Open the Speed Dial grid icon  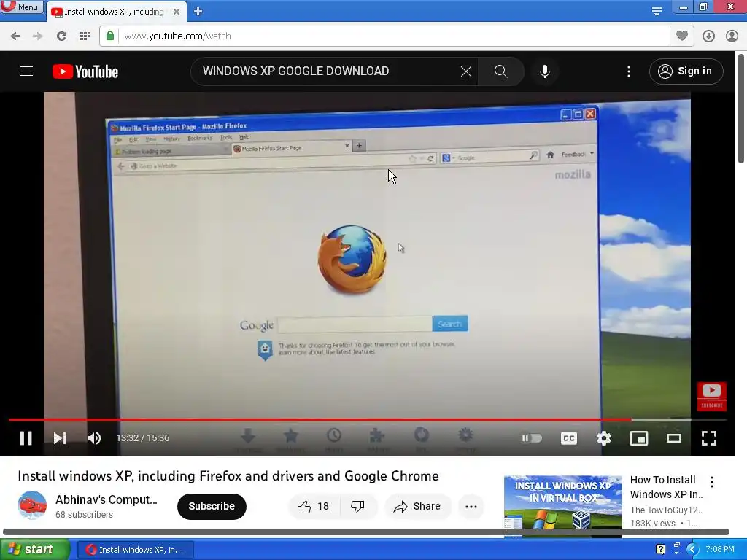[x=85, y=36]
